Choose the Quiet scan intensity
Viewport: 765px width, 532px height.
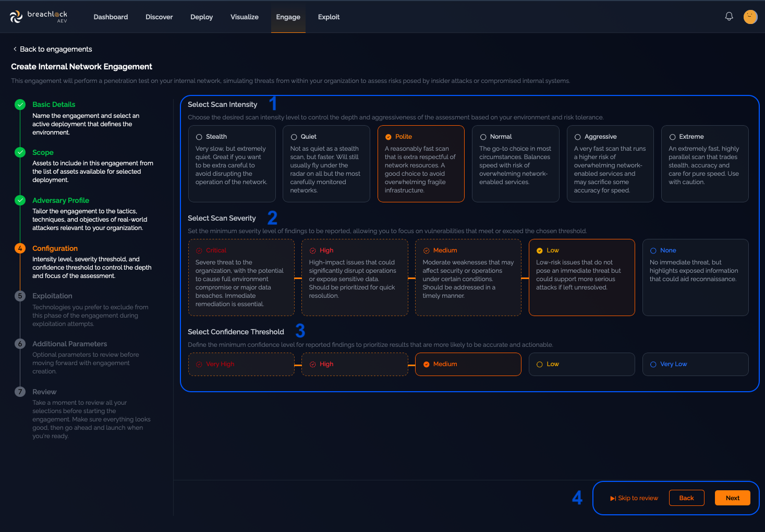tap(326, 164)
